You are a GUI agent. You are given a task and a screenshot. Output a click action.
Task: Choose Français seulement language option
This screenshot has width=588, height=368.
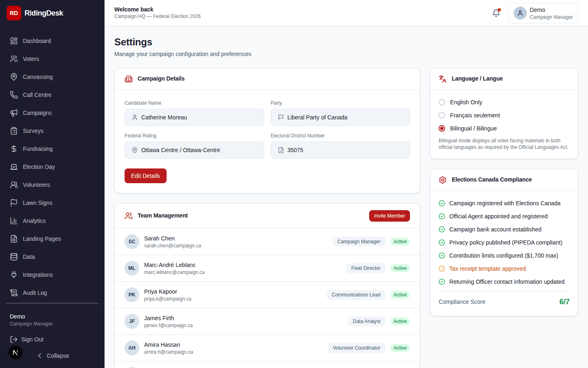click(x=441, y=115)
